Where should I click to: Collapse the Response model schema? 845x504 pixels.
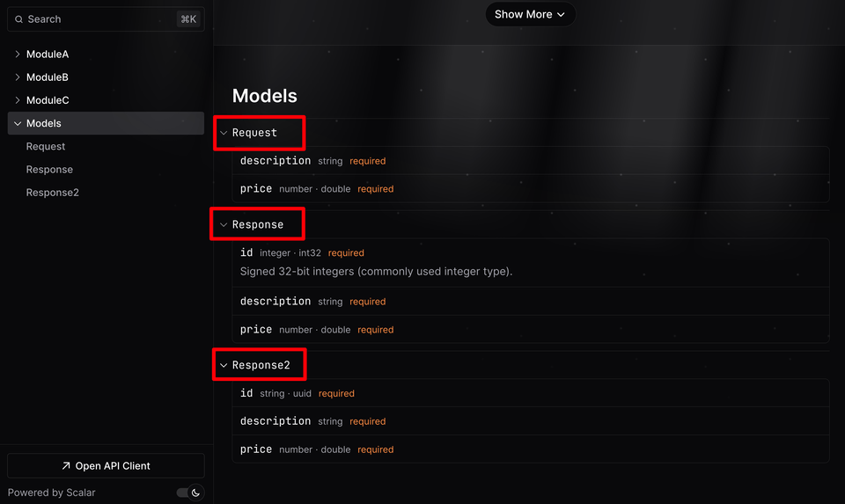[224, 225]
